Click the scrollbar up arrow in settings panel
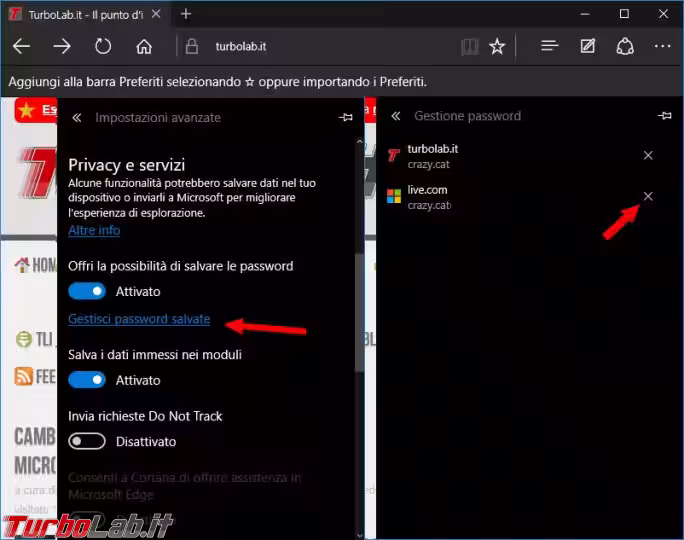This screenshot has height=540, width=684. click(359, 142)
